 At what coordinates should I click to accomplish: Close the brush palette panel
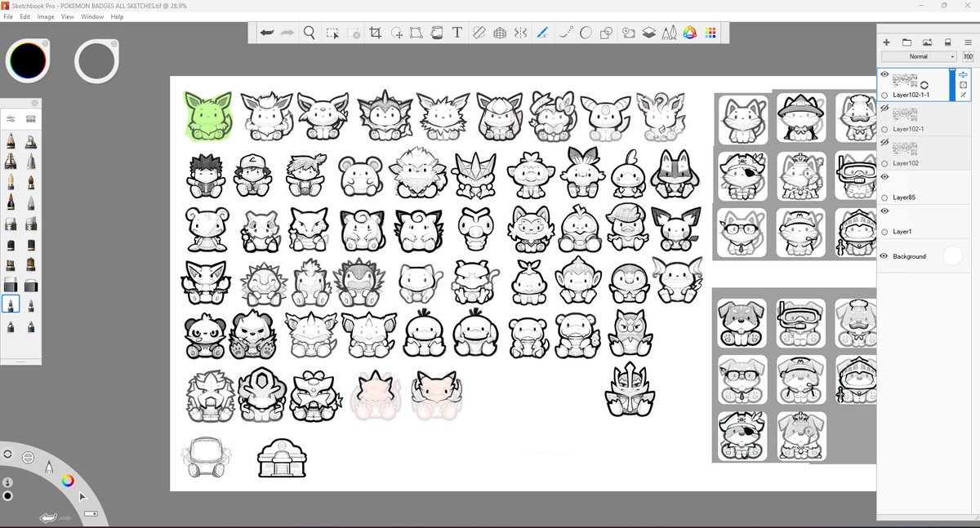click(35, 104)
